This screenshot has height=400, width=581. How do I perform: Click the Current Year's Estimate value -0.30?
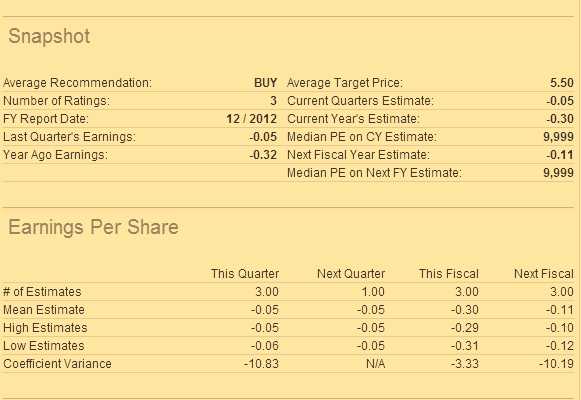[x=560, y=119]
